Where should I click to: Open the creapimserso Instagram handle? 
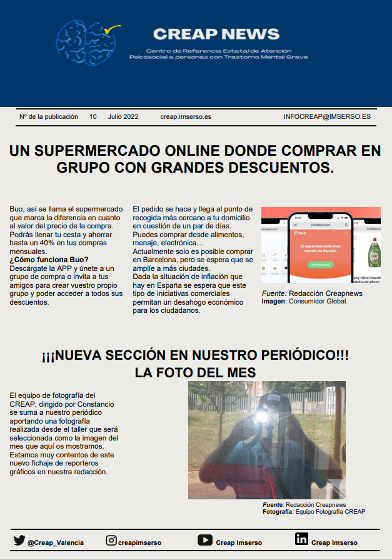[139, 542]
